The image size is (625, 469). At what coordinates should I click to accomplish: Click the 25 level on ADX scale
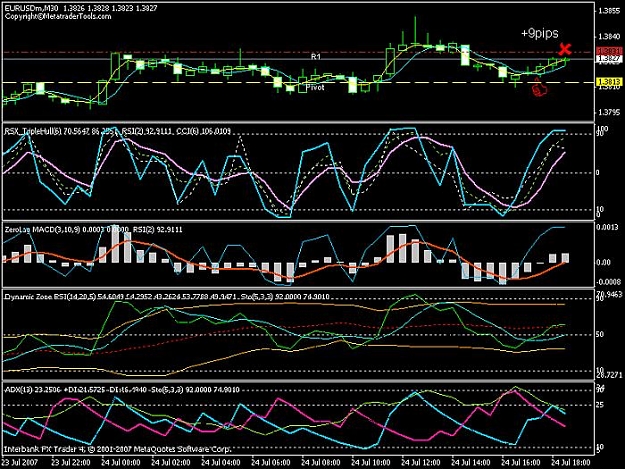tap(600, 405)
